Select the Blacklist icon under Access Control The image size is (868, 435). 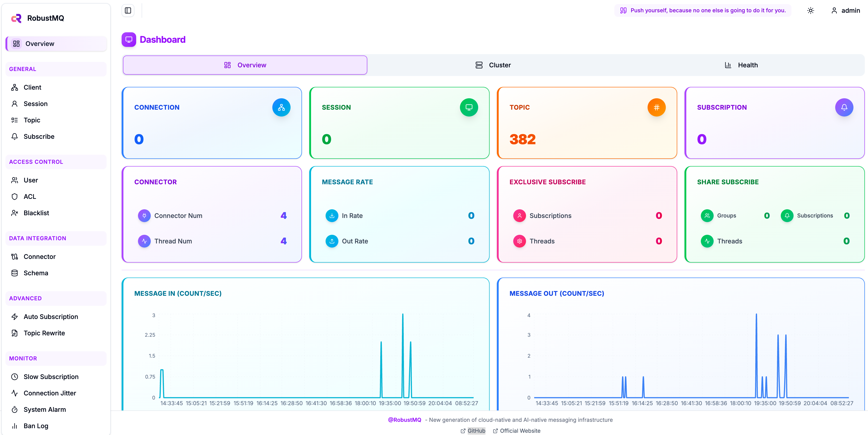tap(15, 213)
